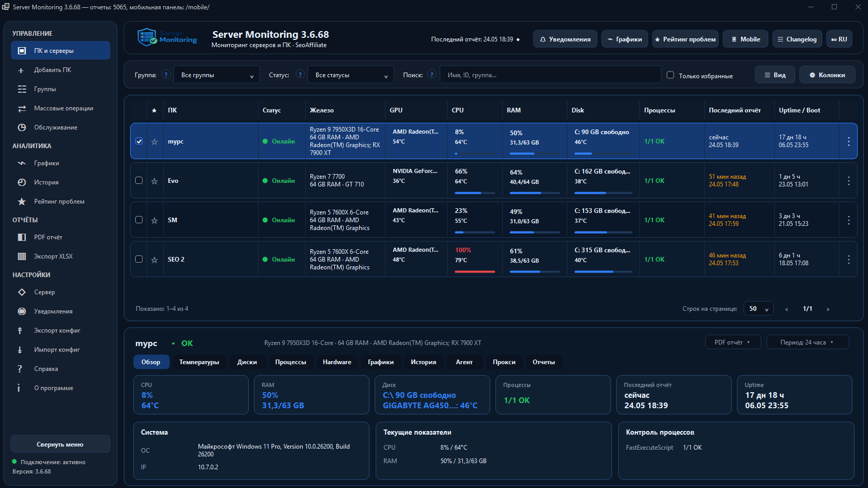Open Период: 24 часа dropdown

pos(807,342)
